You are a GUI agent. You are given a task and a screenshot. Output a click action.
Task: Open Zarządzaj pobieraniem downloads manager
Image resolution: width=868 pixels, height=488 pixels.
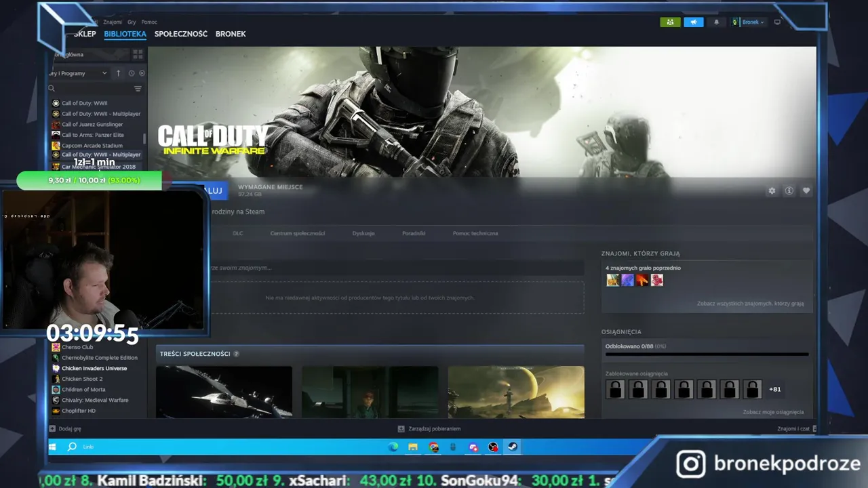[x=429, y=428]
